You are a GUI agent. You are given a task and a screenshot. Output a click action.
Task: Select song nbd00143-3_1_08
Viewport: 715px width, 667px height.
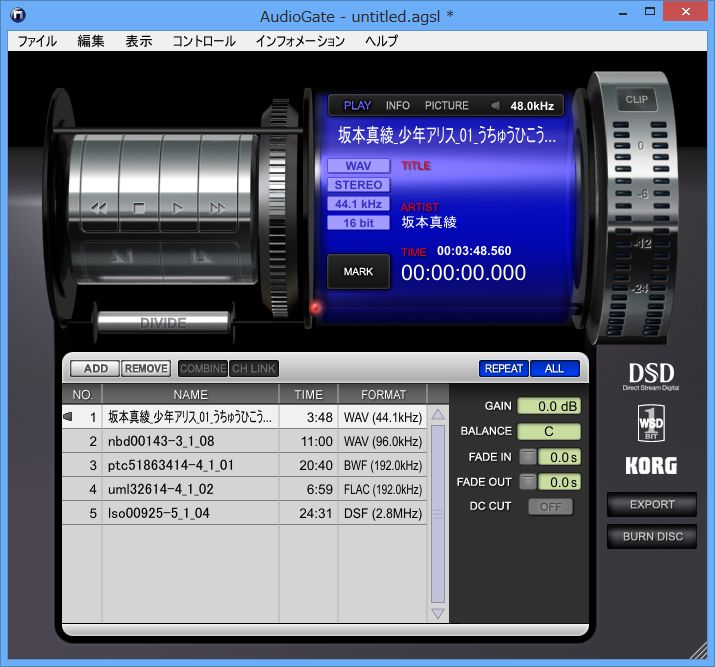tap(244, 441)
